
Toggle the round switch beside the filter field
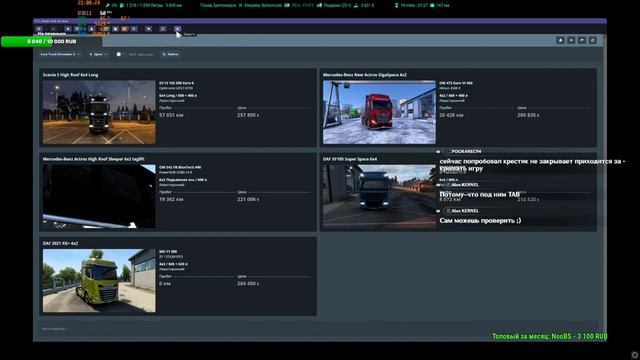pos(119,54)
